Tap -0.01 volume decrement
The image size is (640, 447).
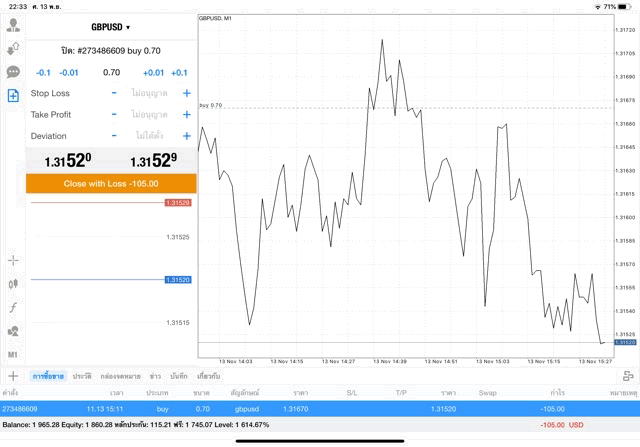click(x=69, y=72)
